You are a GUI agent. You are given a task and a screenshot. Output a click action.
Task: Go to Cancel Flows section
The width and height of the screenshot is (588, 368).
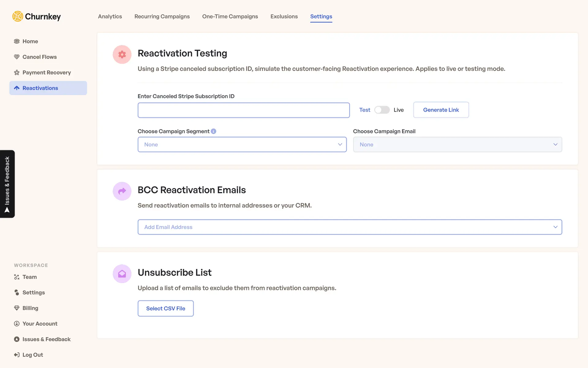(x=39, y=57)
